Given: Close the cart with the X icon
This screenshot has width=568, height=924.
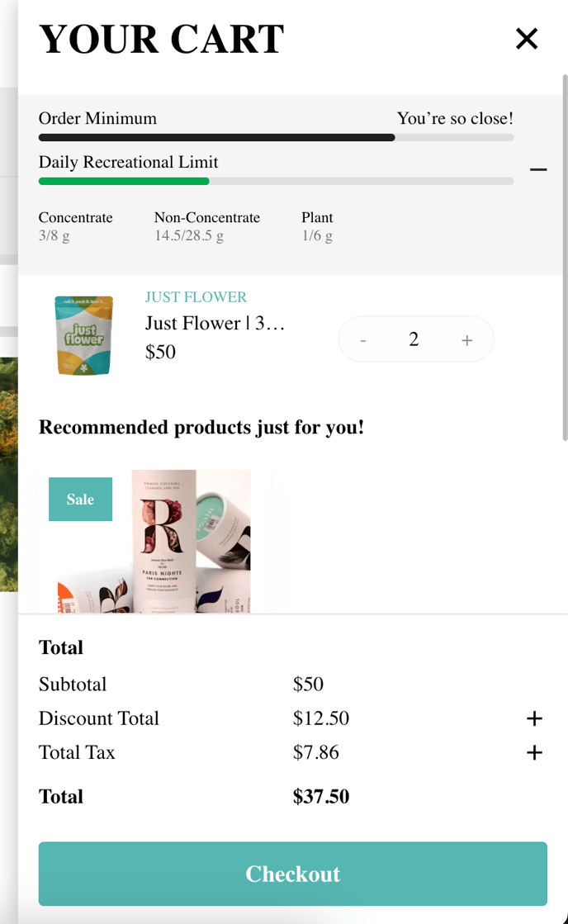Looking at the screenshot, I should click(526, 39).
